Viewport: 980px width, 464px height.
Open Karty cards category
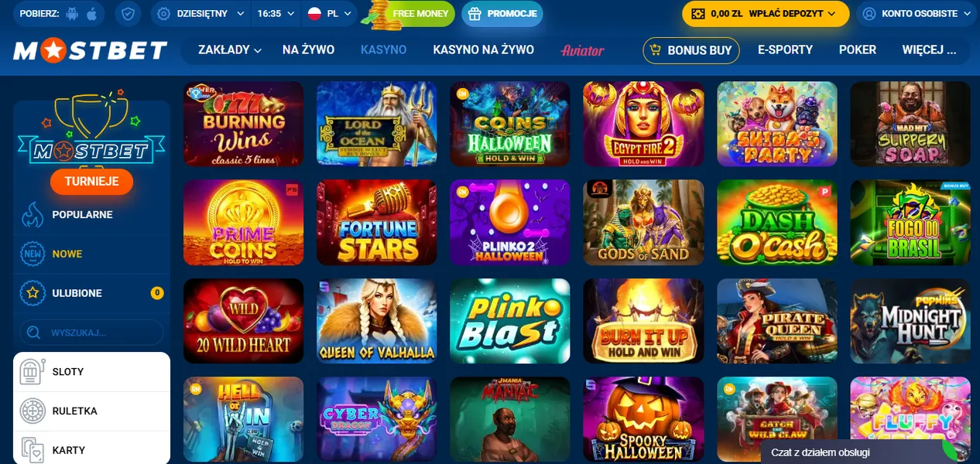91,450
